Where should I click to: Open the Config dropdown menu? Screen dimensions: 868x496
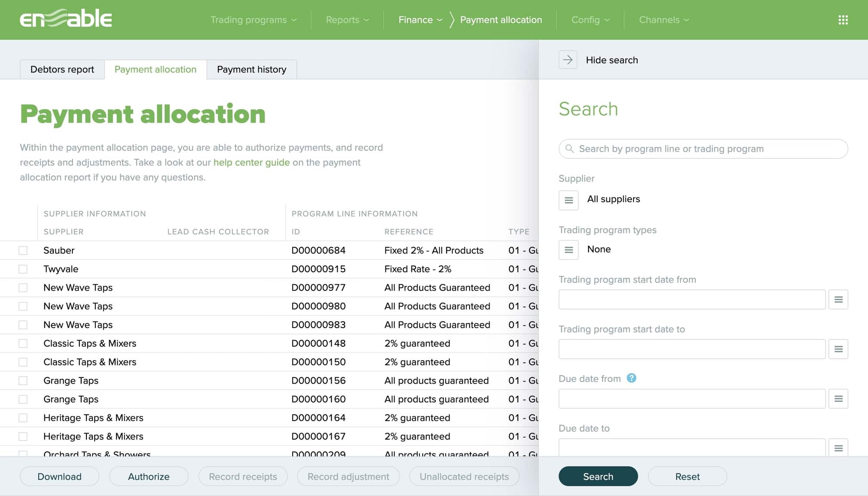590,20
